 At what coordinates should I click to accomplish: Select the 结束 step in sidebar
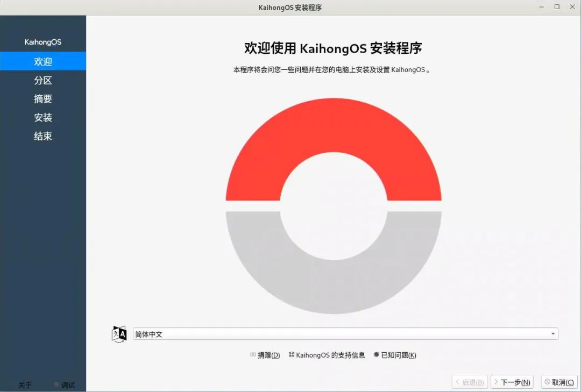coord(43,136)
